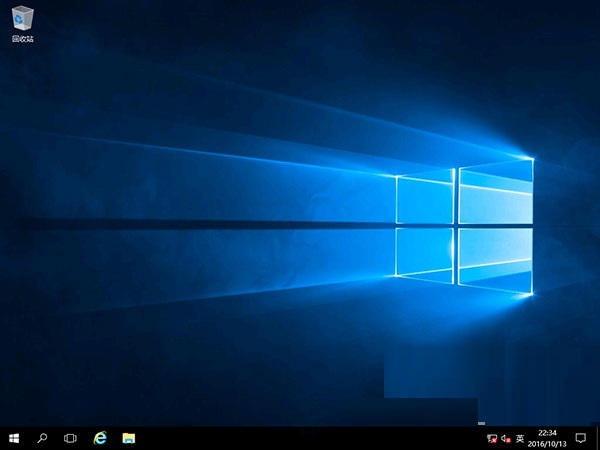Launch Internet Explorer from the taskbar
The height and width of the screenshot is (450, 600).
pyautogui.click(x=99, y=438)
